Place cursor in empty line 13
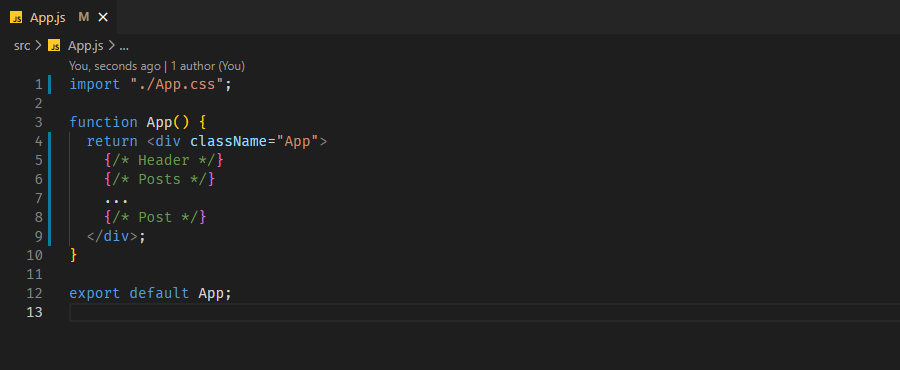 coord(484,312)
